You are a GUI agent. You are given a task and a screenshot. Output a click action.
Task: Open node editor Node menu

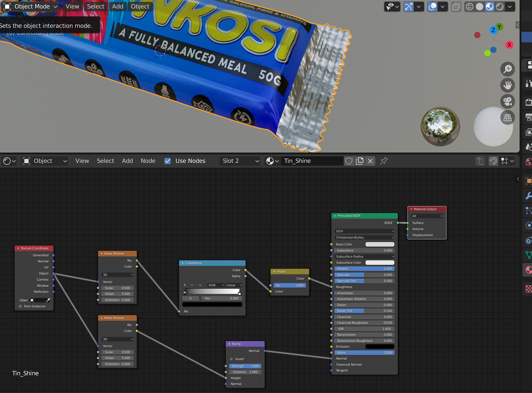(x=148, y=161)
